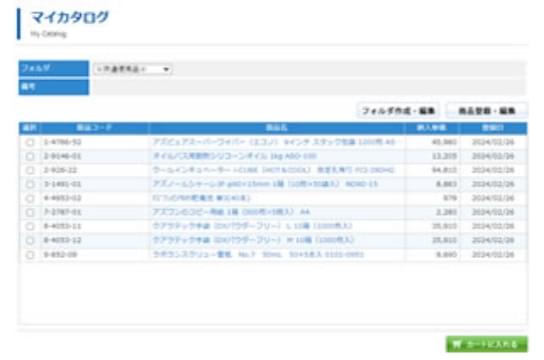Click the マイカタログ page heading
Image resolution: width=544 pixels, height=360 pixels.
[70, 17]
